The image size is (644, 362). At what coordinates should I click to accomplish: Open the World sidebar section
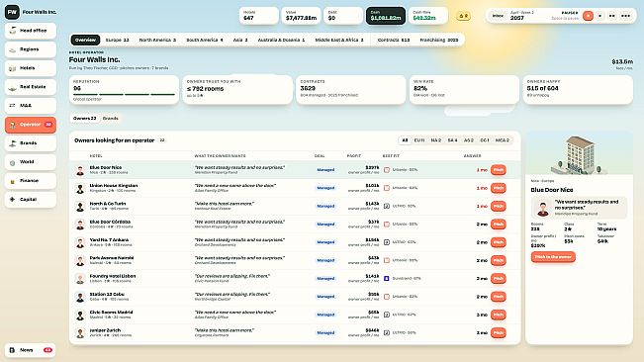coord(31,162)
